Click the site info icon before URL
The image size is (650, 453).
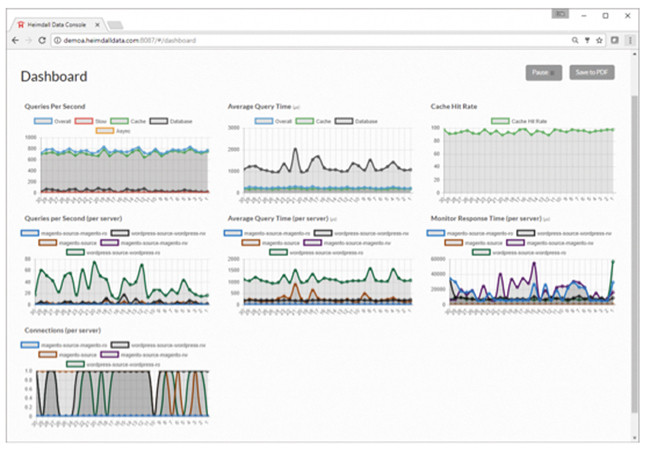(x=56, y=40)
